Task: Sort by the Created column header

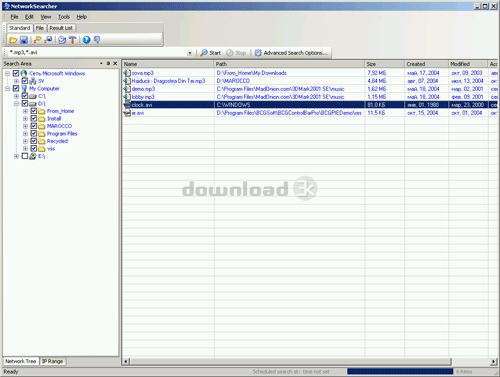Action: coord(426,64)
